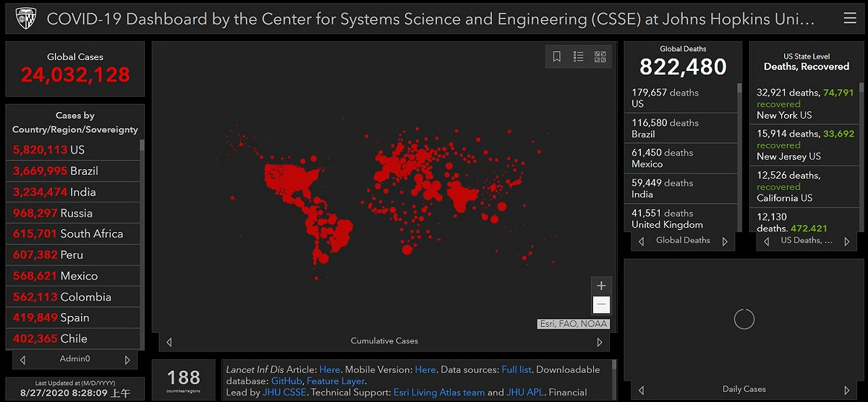The height and width of the screenshot is (402, 868).
Task: Open the JHU CSSE link
Action: 284,393
